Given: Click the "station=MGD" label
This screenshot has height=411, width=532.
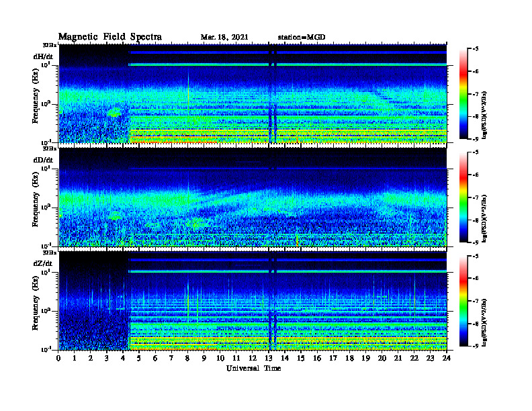Looking at the screenshot, I should pos(302,38).
